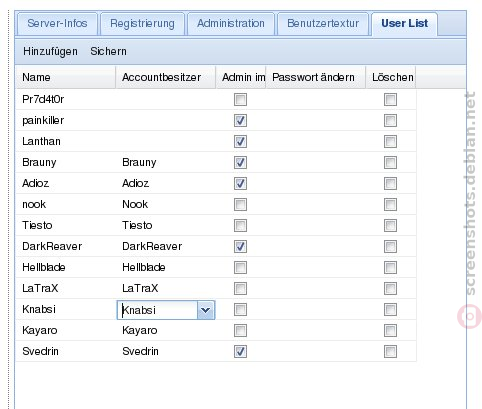Screen dimensions: 482x409
Task: Switch to the Server-Infos tab
Action: pos(57,24)
